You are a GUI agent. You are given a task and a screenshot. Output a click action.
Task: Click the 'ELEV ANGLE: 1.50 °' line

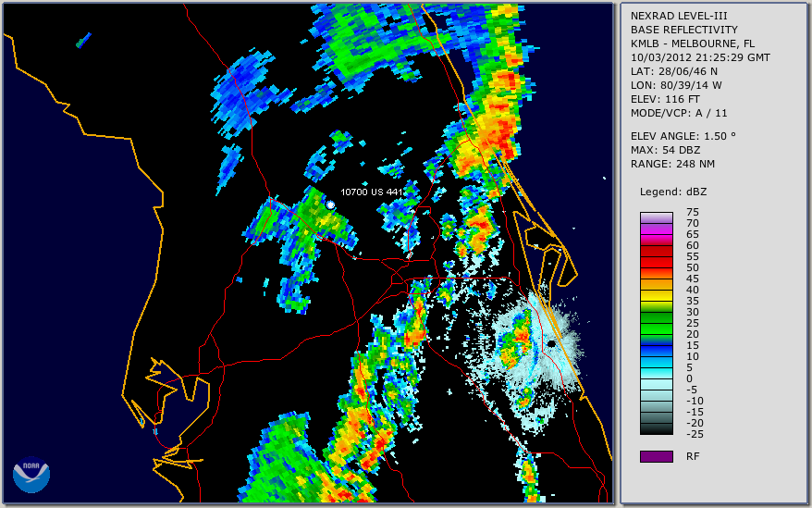coord(683,136)
